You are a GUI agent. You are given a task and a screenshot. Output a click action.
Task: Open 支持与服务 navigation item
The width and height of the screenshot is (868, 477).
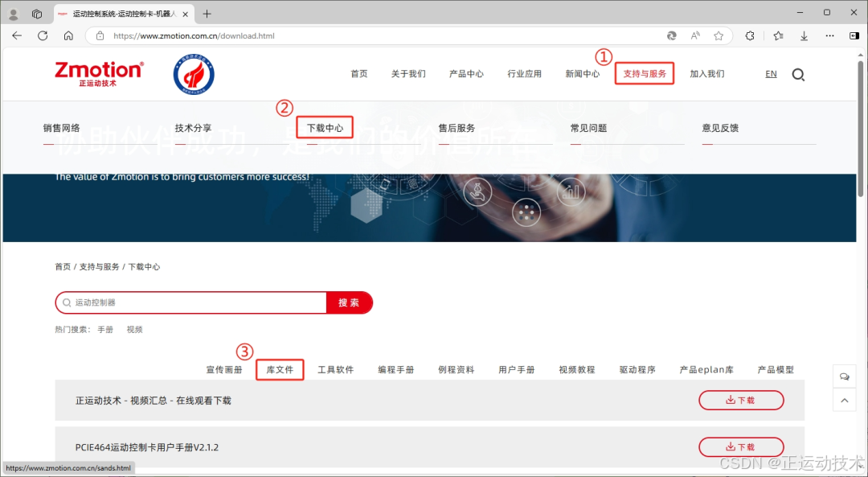click(x=645, y=74)
